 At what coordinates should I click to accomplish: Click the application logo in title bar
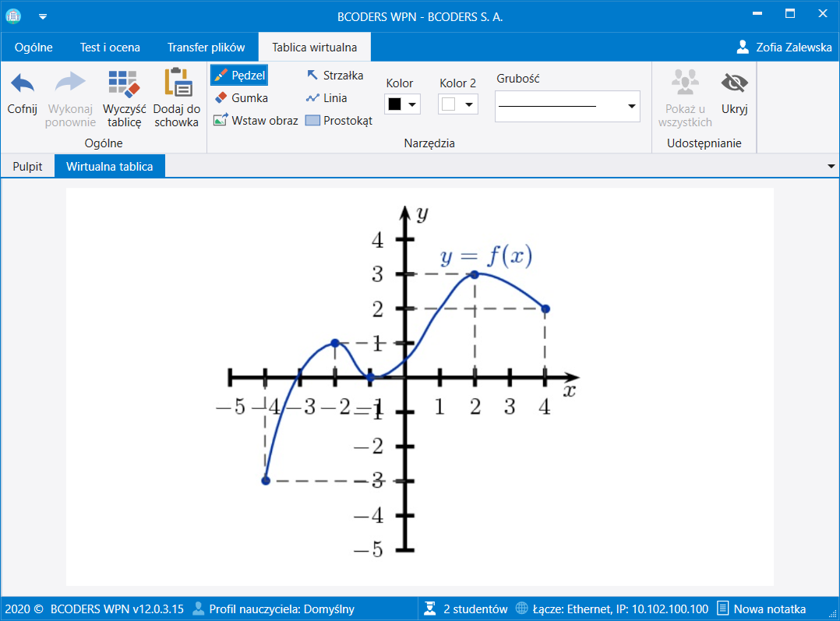(x=13, y=16)
